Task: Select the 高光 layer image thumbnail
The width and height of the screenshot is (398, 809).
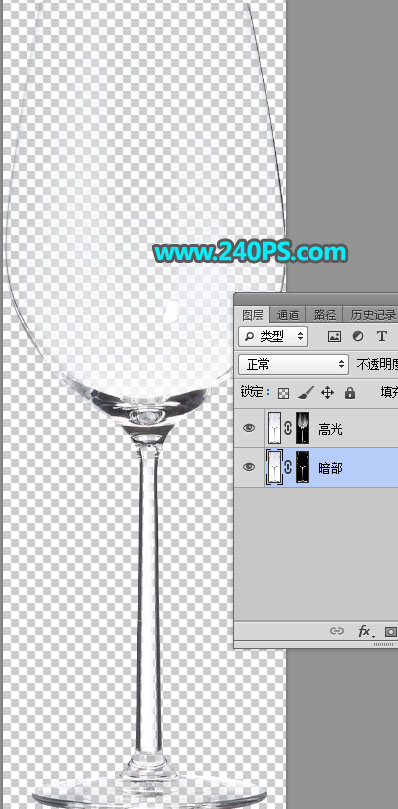Action: (x=274, y=428)
